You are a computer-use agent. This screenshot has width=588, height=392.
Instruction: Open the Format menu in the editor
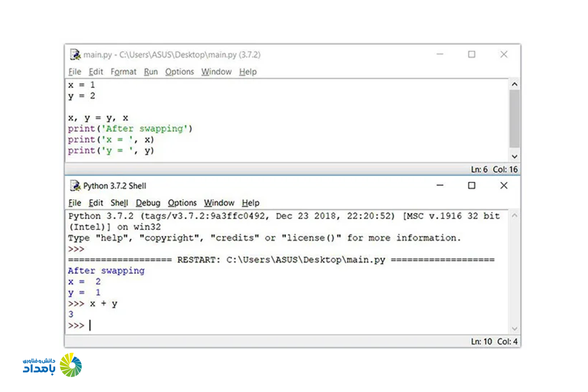(x=123, y=72)
